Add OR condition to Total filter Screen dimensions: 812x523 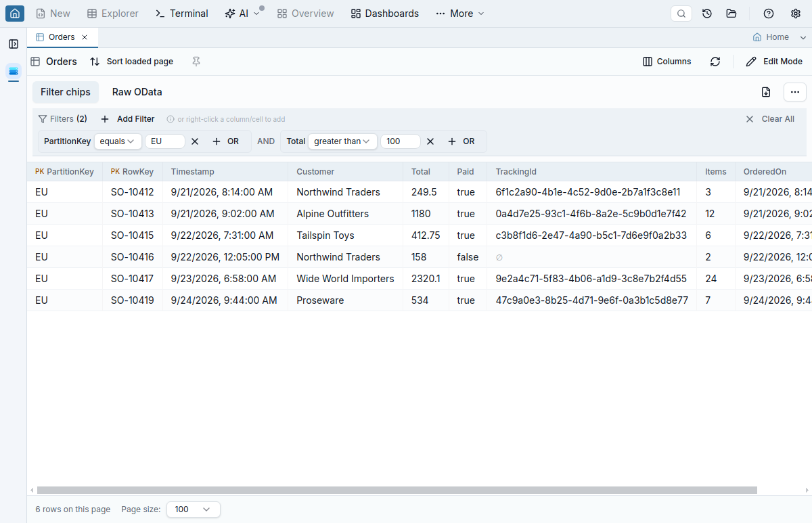coord(461,141)
